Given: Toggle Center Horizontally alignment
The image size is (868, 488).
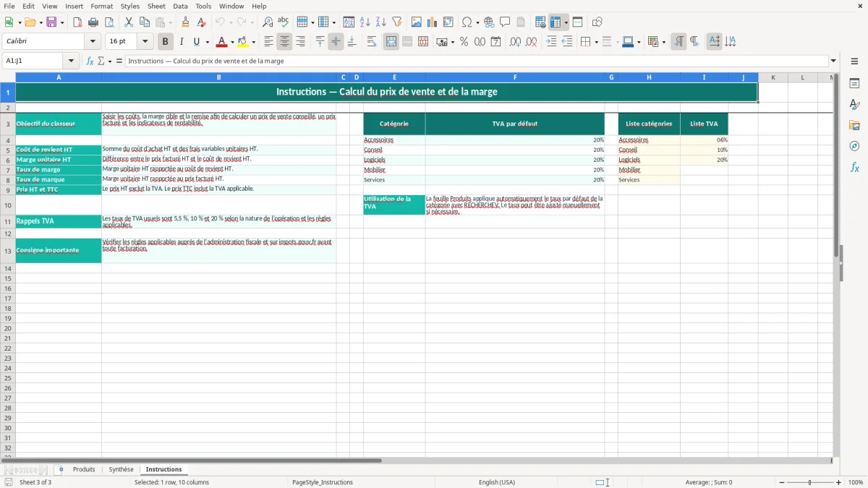Looking at the screenshot, I should point(284,42).
